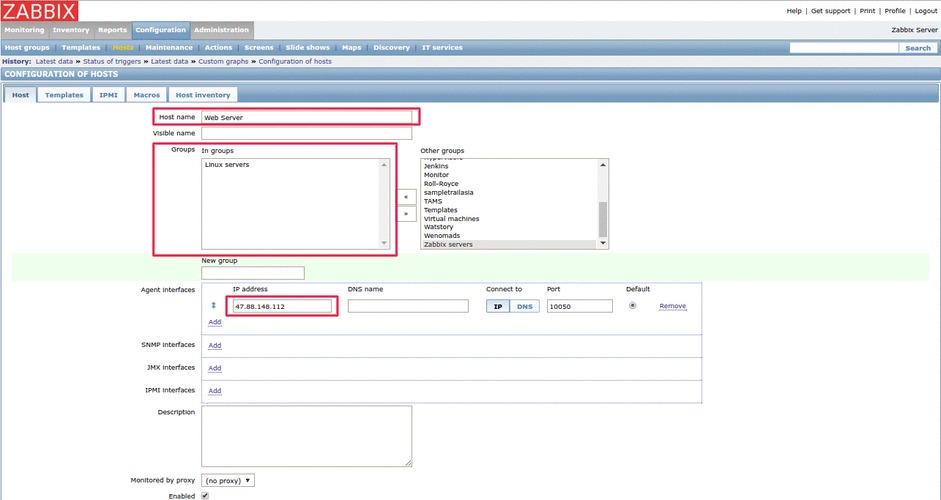The image size is (941, 500).
Task: Click the IP address field
Action: pyautogui.click(x=281, y=306)
